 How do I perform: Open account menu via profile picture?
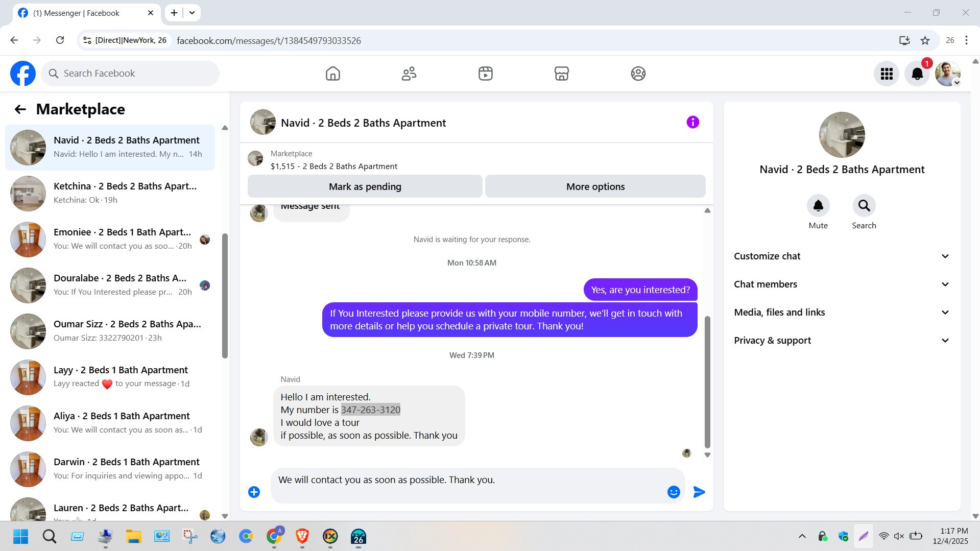point(948,74)
